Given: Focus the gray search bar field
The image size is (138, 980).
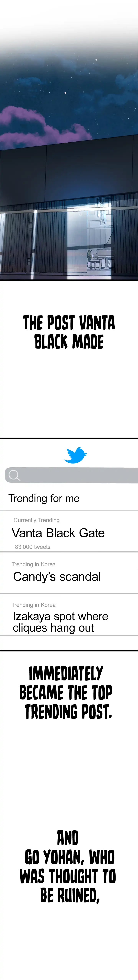Looking at the screenshot, I should [76, 475].
